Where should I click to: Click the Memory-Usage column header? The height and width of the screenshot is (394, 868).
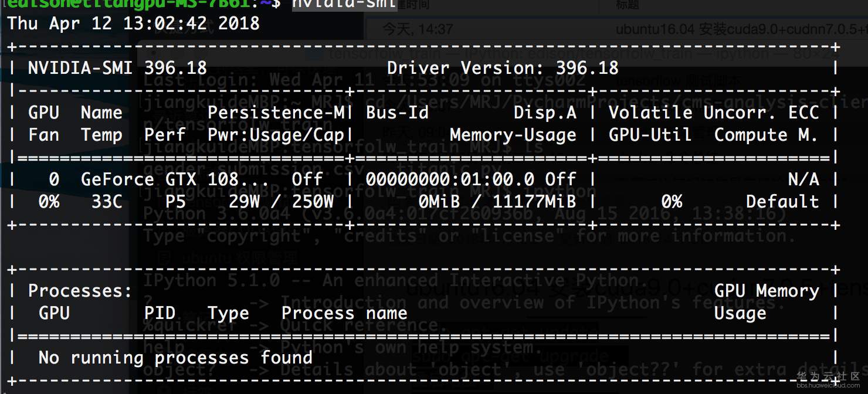tap(513, 135)
